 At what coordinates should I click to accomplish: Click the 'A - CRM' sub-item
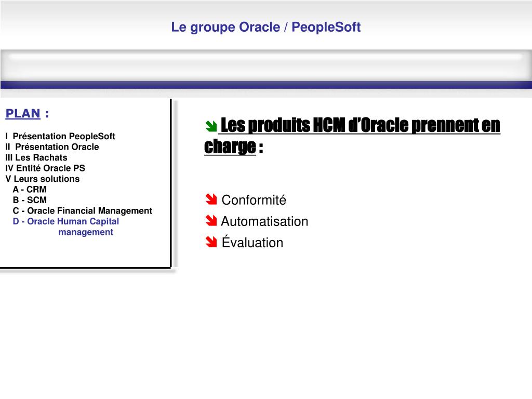pyautogui.click(x=30, y=189)
